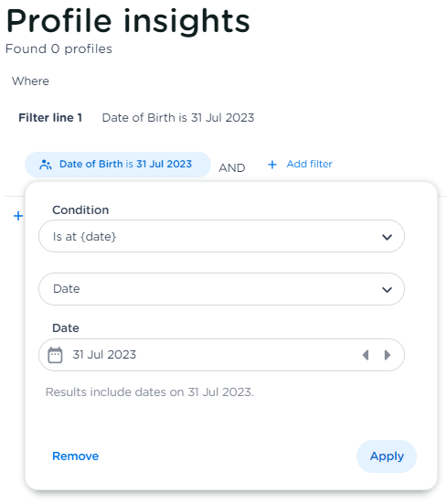Click the people icon in the filter chip
The height and width of the screenshot is (504, 447).
(46, 165)
